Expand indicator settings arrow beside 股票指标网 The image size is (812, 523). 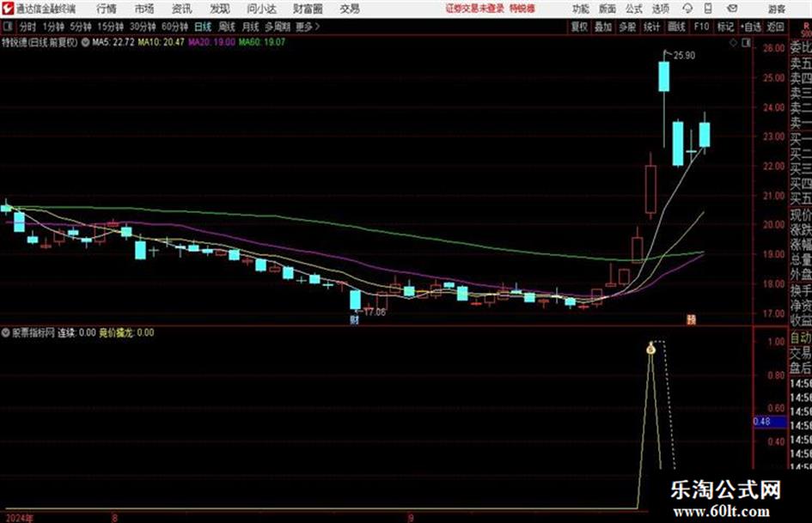coord(6,333)
